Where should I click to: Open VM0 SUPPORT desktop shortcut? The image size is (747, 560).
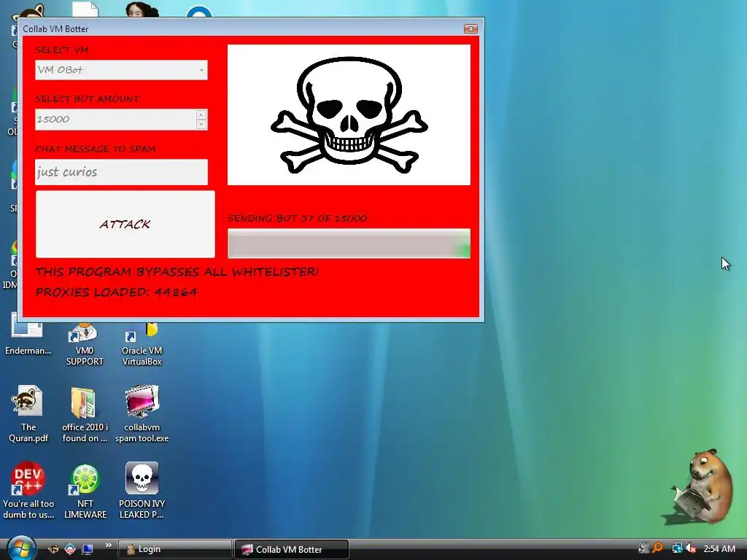85,345
